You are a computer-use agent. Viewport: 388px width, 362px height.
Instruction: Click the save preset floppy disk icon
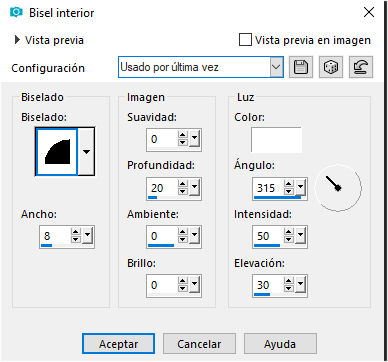pos(301,67)
